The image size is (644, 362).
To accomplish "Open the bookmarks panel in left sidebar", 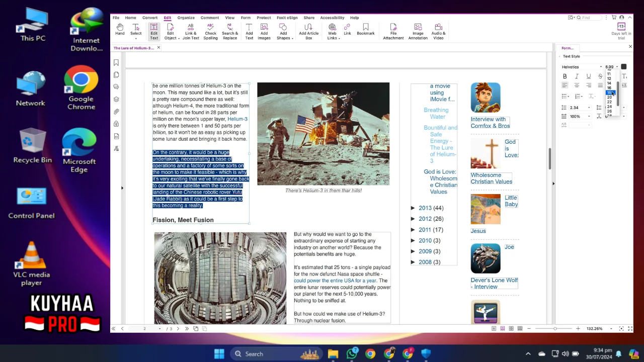I will click(116, 62).
